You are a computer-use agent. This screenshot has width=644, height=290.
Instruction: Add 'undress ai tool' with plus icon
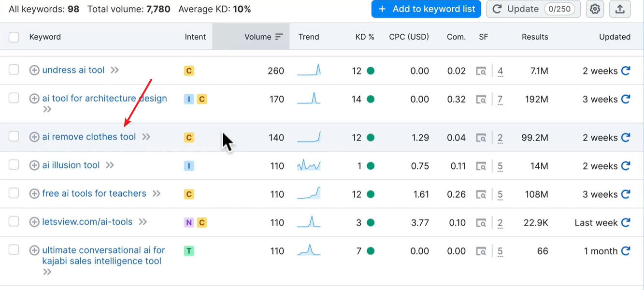(x=34, y=71)
